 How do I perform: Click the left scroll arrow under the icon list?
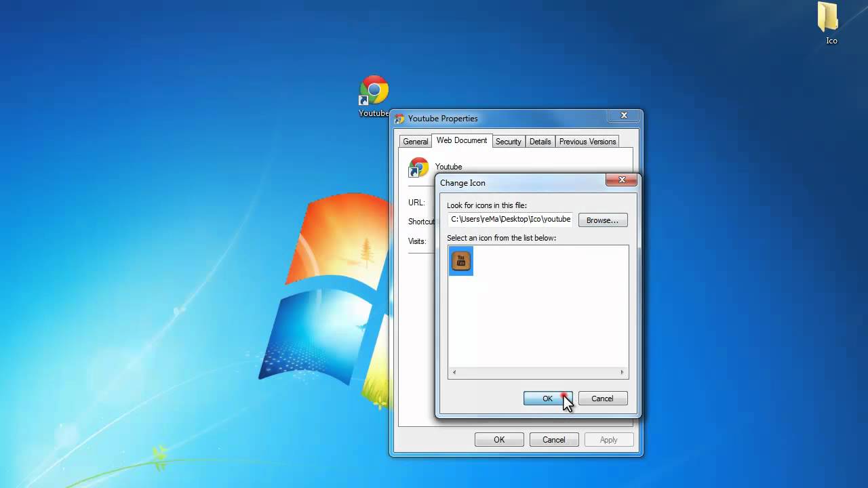pos(454,371)
